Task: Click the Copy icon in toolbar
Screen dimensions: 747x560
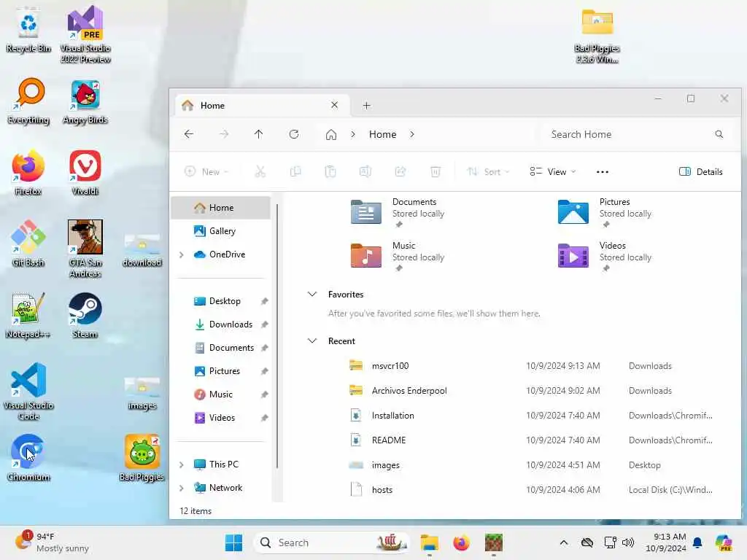Action: coord(295,171)
